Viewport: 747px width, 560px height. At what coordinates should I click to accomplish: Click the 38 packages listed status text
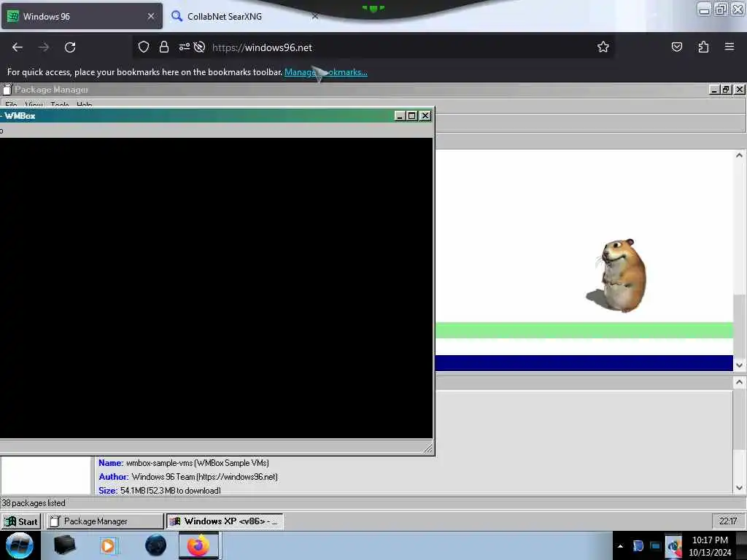34,503
